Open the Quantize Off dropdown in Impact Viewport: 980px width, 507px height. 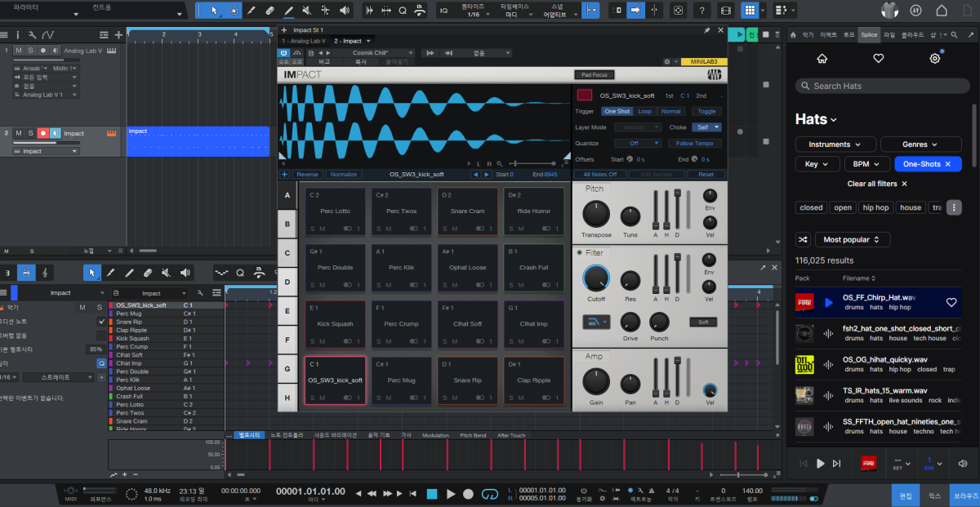coord(639,143)
